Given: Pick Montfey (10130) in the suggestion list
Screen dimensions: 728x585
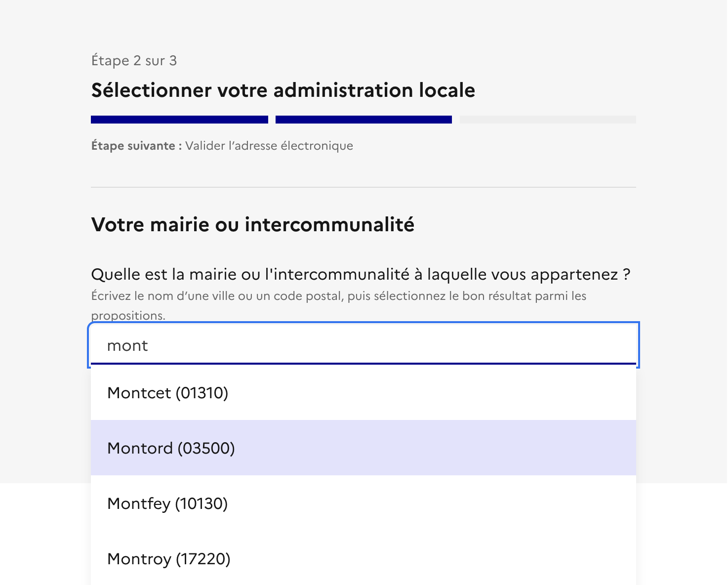Looking at the screenshot, I should coord(364,503).
